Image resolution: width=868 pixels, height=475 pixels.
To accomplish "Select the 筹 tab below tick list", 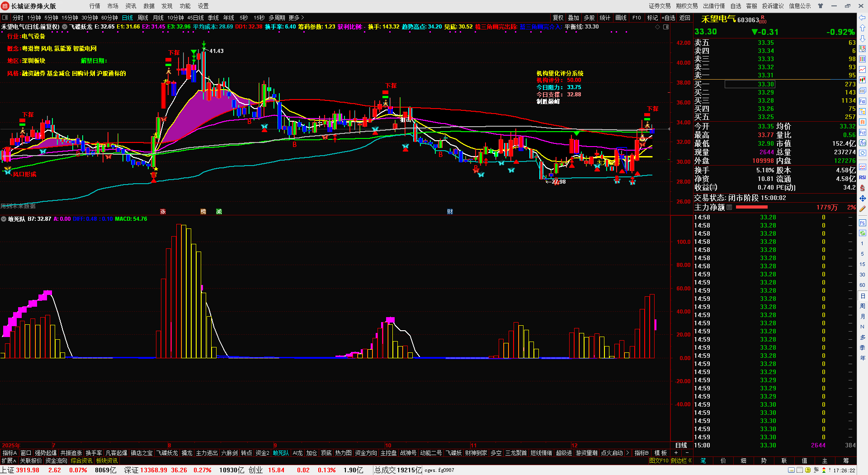I will click(846, 461).
